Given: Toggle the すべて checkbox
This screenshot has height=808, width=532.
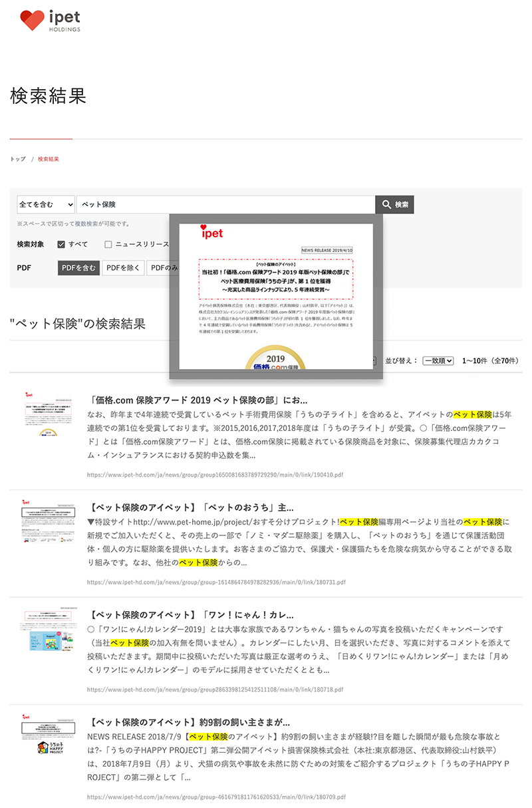Looking at the screenshot, I should (x=61, y=244).
